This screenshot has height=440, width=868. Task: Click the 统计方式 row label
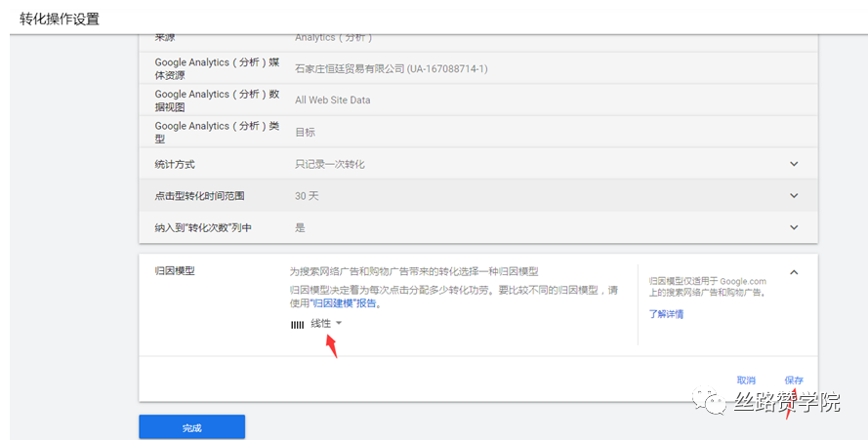click(x=175, y=164)
